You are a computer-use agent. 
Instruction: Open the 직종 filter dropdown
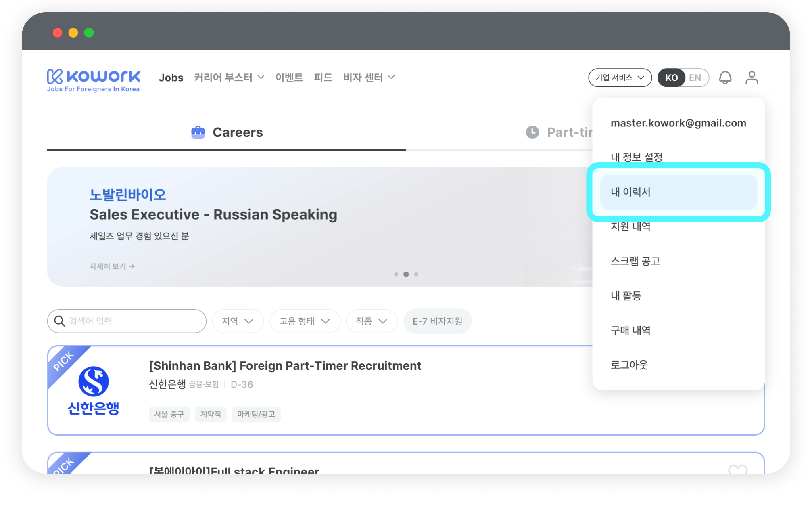click(x=372, y=321)
